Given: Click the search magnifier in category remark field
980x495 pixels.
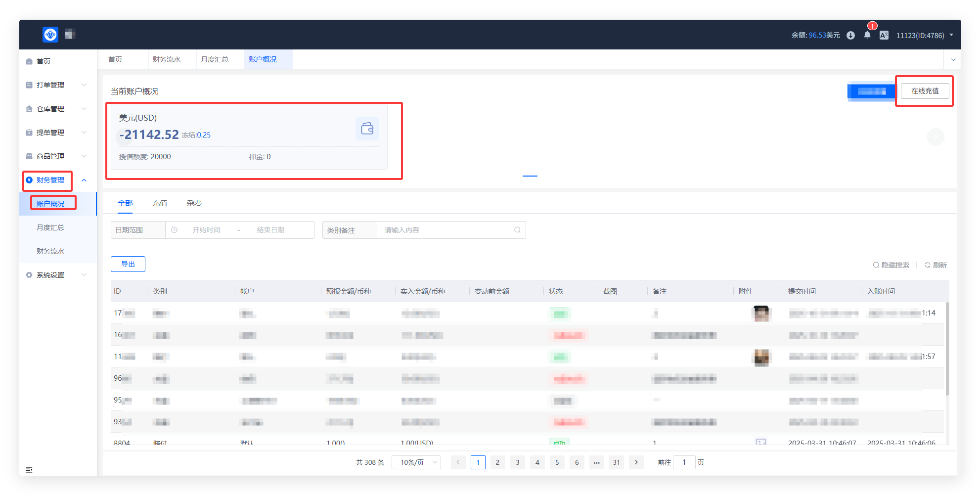Looking at the screenshot, I should 517,230.
